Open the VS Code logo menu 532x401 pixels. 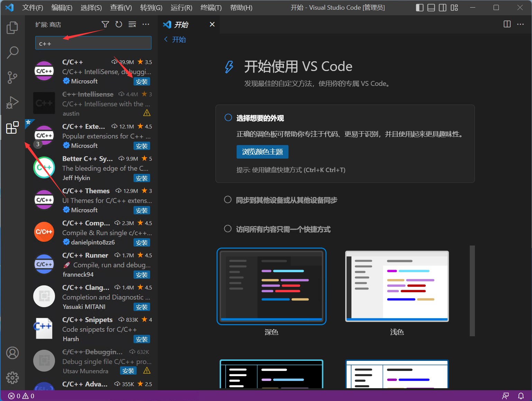click(x=9, y=8)
